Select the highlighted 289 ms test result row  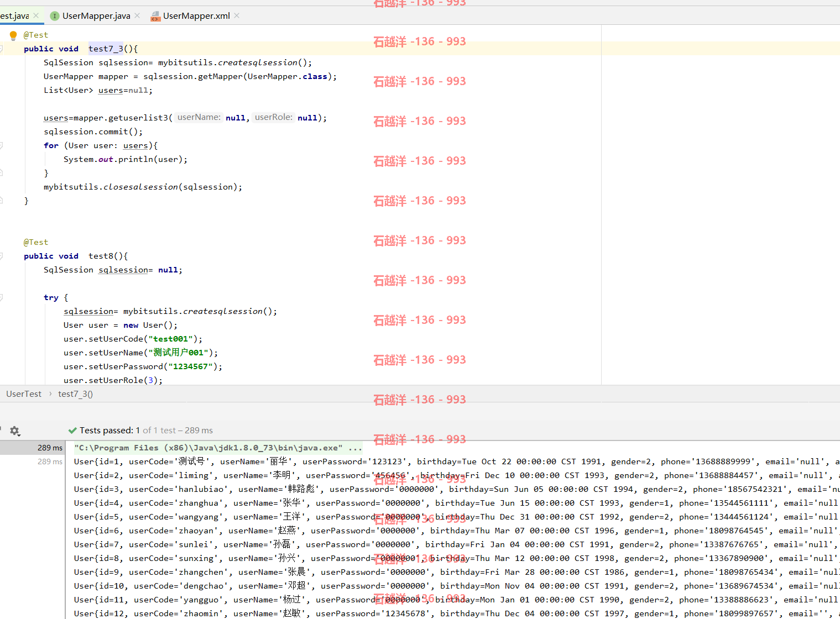33,448
